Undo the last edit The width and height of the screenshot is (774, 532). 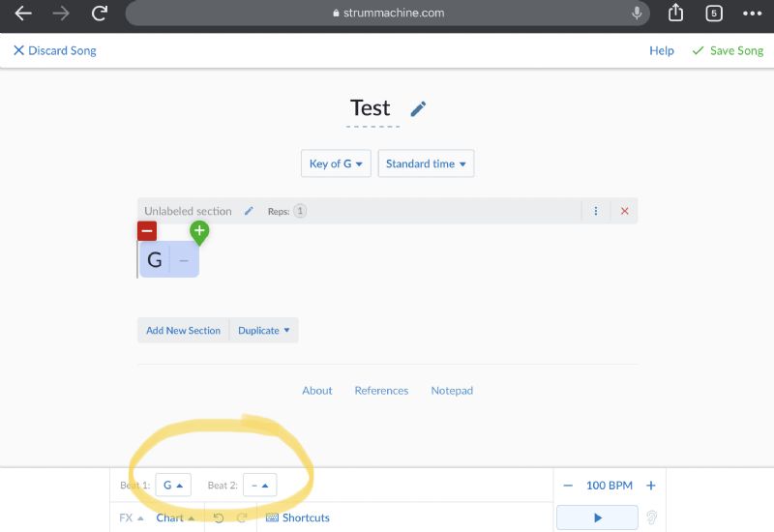pos(219,517)
